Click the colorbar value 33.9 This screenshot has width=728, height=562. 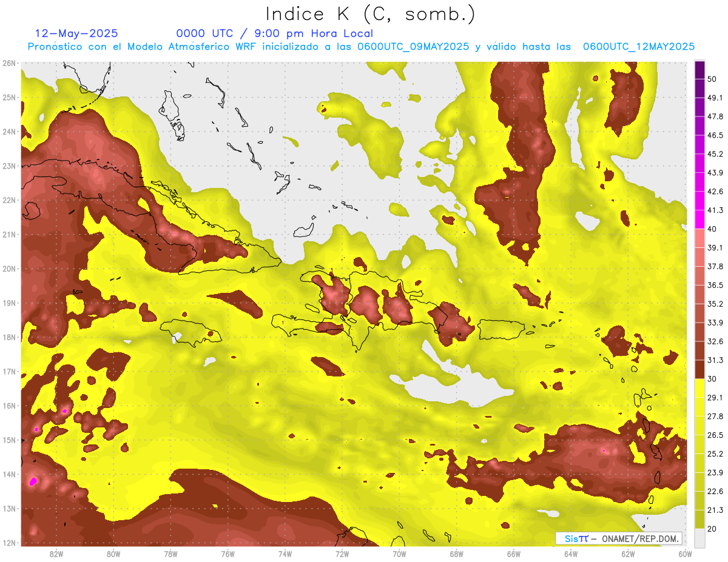716,323
